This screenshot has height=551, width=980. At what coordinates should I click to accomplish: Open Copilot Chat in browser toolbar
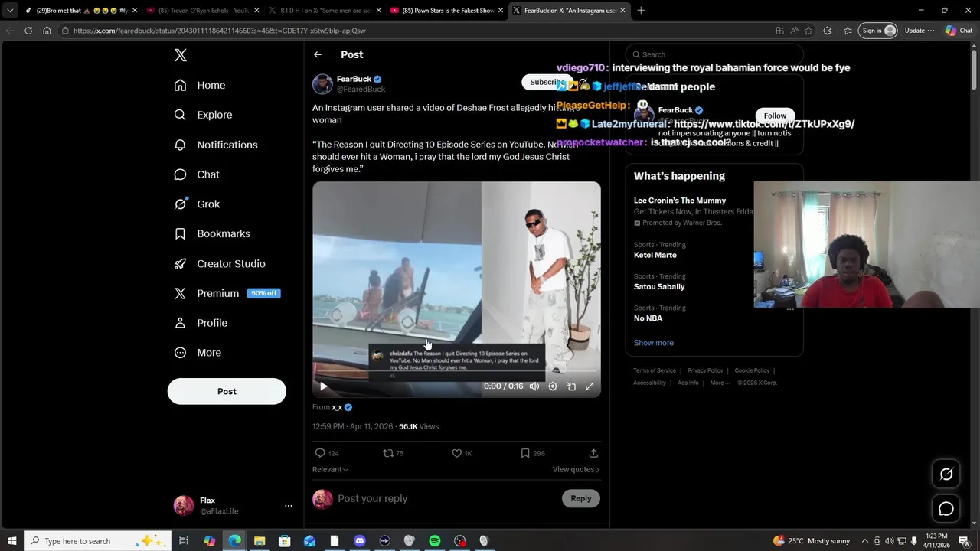959,31
